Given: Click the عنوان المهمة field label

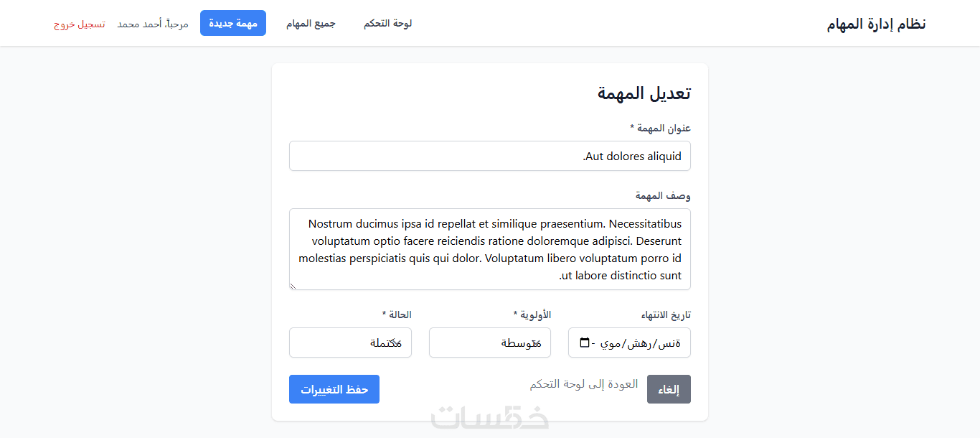Looking at the screenshot, I should 660,128.
